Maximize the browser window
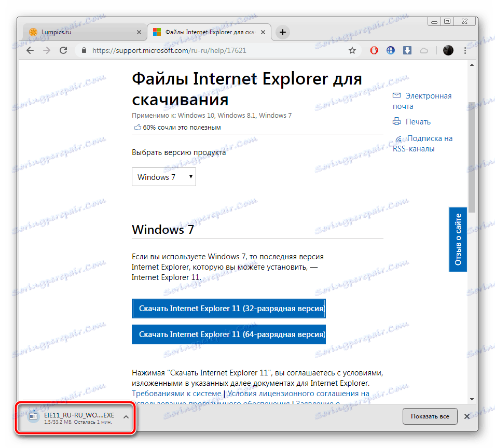The height and width of the screenshot is (448, 495). click(447, 21)
